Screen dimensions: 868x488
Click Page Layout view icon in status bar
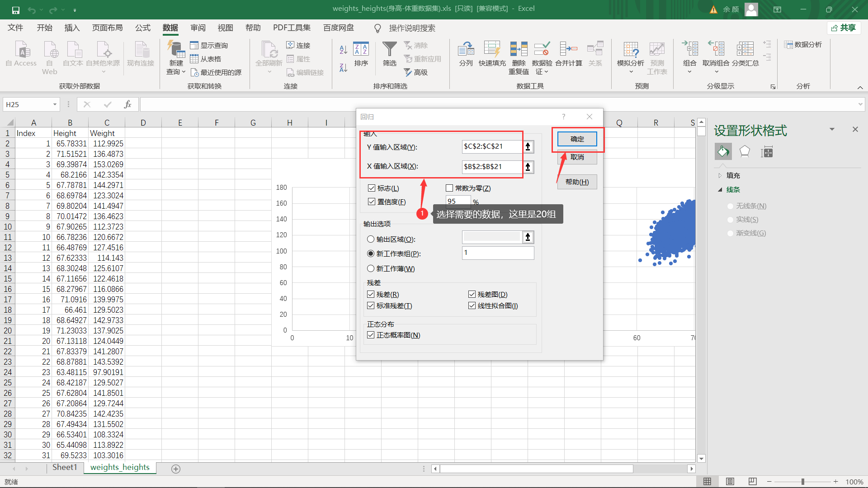[730, 482]
